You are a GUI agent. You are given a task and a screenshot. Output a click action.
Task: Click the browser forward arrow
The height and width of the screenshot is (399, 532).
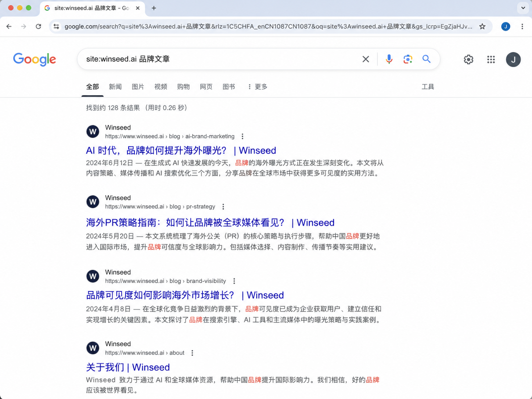point(24,26)
